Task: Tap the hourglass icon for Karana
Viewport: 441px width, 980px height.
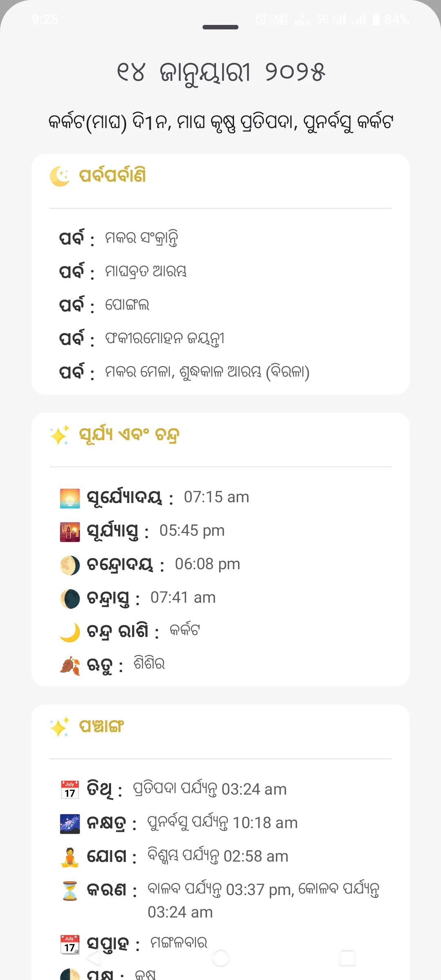Action: [x=70, y=891]
